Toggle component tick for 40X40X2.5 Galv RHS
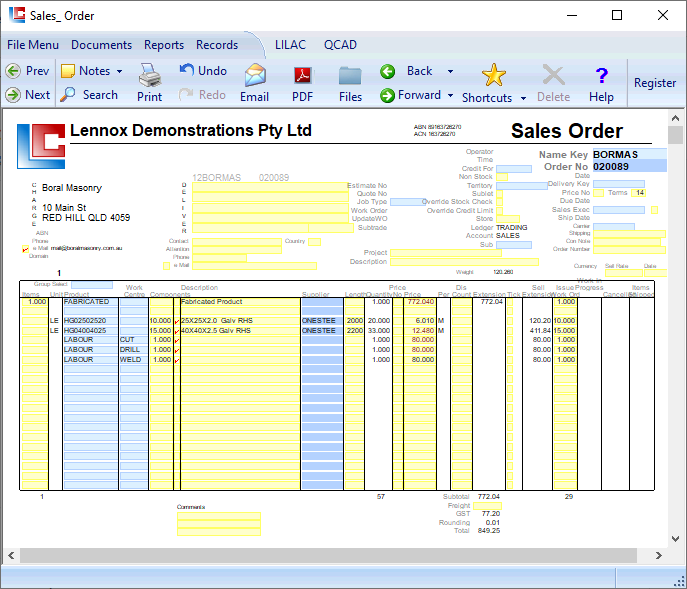 [x=177, y=331]
